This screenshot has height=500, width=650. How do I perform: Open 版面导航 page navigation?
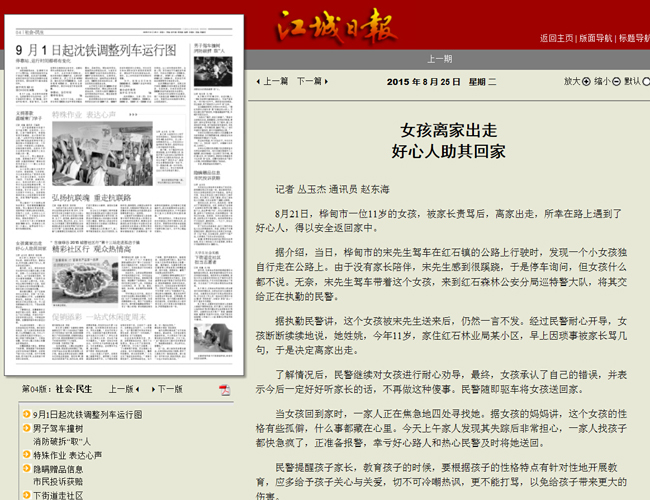click(x=596, y=39)
